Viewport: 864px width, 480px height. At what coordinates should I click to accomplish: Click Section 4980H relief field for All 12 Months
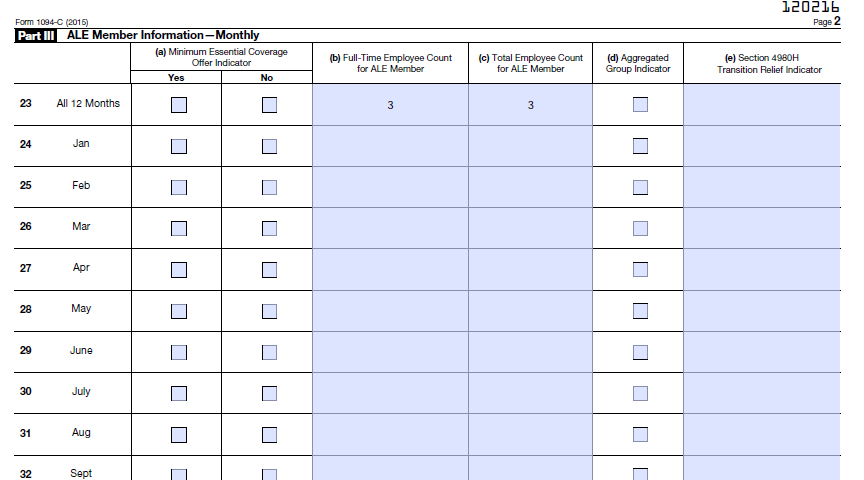coord(762,105)
